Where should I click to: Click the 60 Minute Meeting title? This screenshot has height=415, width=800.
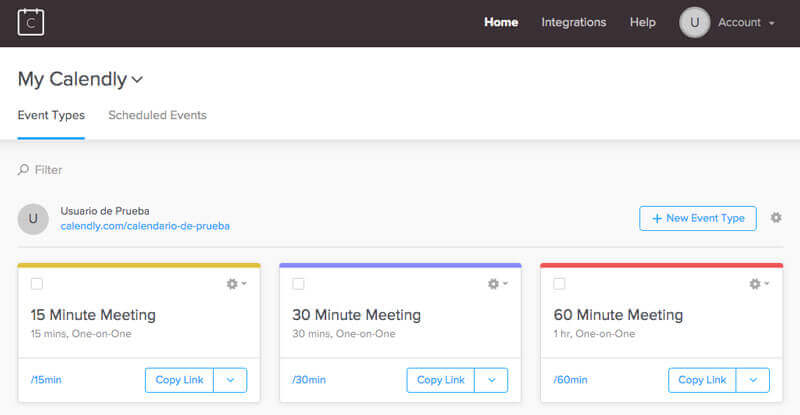[618, 315]
